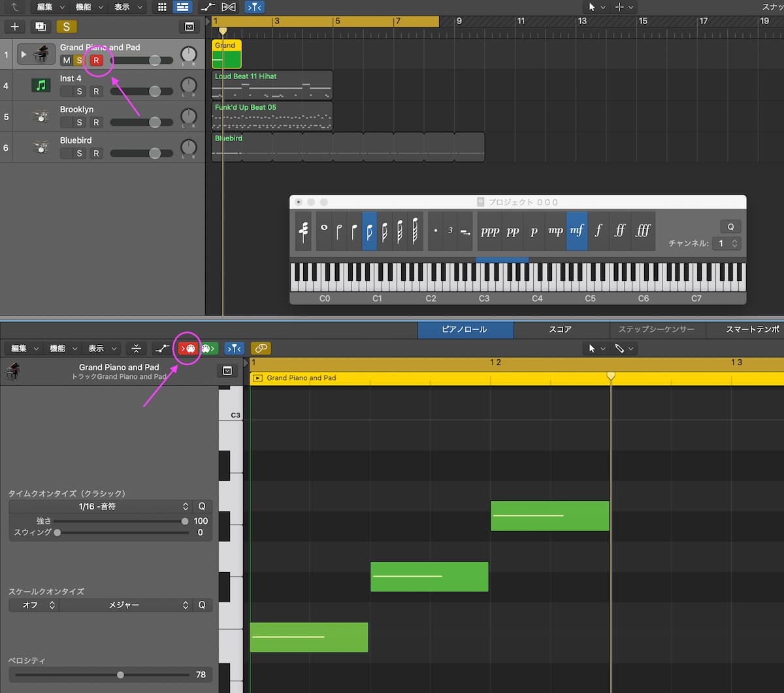Toggle catch playhead button in tracks toolbar
784x693 pixels.
[255, 7]
